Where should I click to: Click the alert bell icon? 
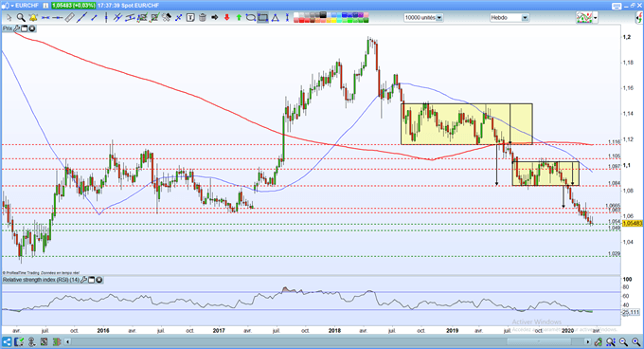(33, 17)
